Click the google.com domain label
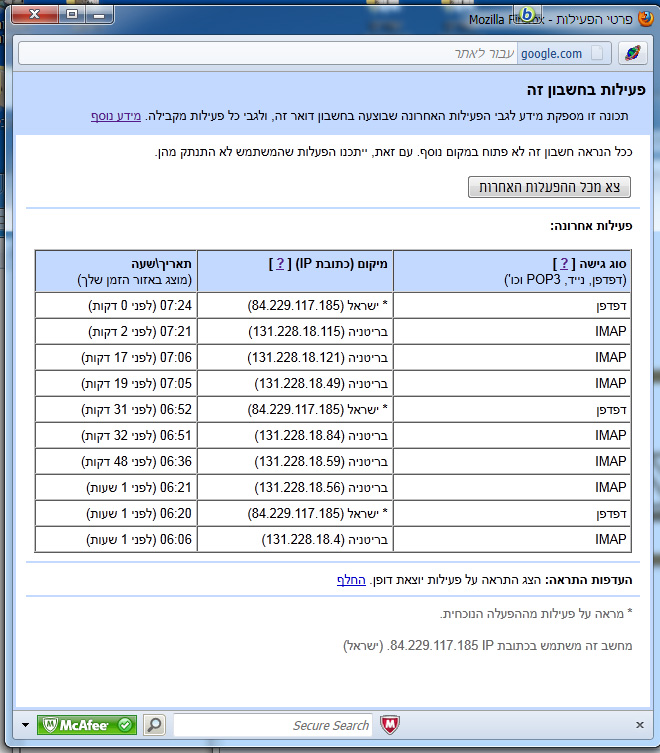Viewport: 660px width, 753px height. (x=551, y=53)
